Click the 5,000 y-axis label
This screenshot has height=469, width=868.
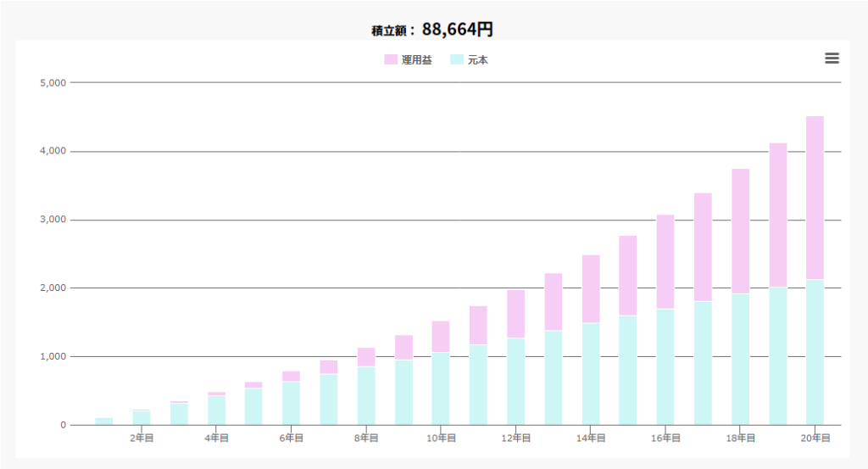click(53, 83)
